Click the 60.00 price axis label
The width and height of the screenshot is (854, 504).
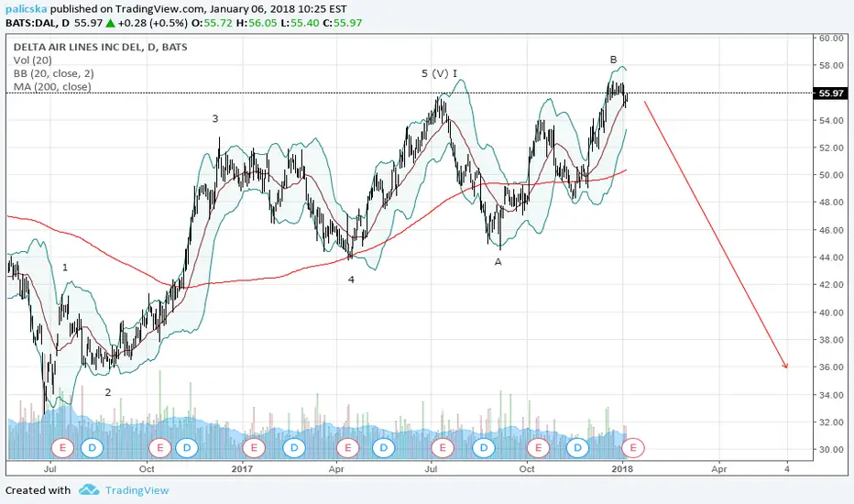pos(831,38)
